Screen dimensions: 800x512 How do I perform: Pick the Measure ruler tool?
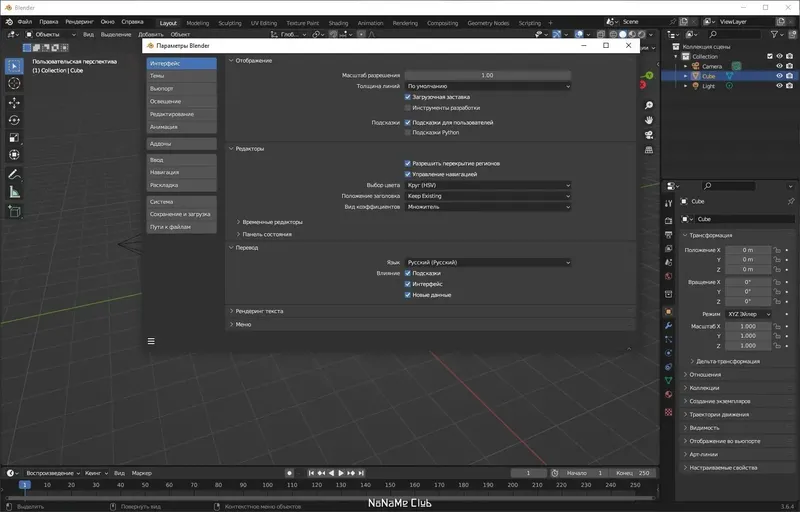click(14, 192)
